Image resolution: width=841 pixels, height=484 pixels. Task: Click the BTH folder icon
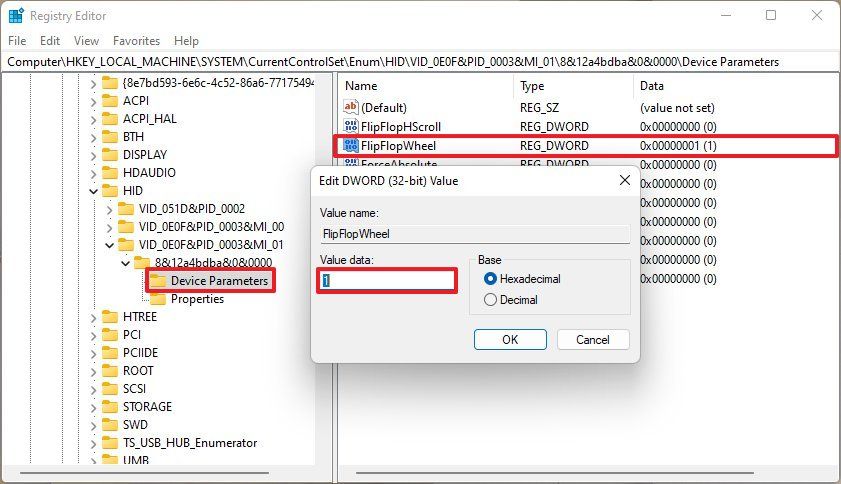pyautogui.click(x=110, y=137)
